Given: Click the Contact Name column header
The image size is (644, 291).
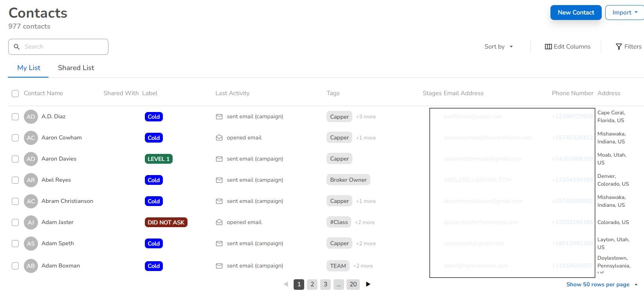Looking at the screenshot, I should [43, 93].
